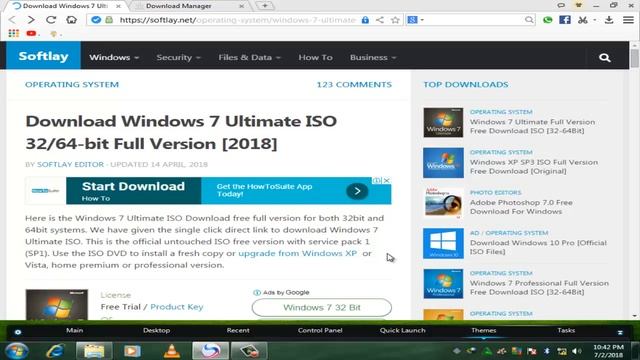The height and width of the screenshot is (360, 640).
Task: Click the green SSL padlock icon
Action: [109, 20]
